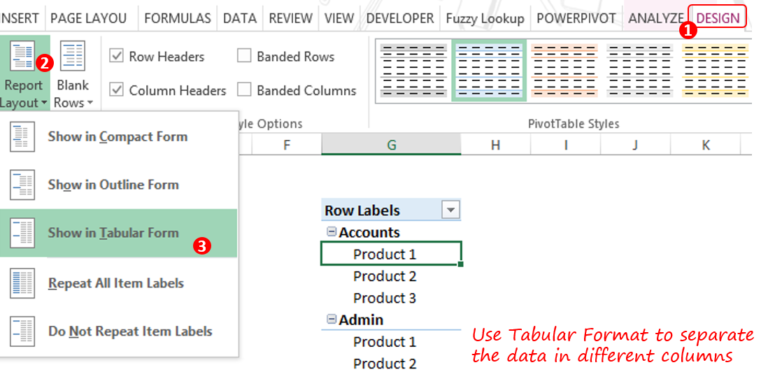Select column K header
This screenshot has height=379, width=768.
pos(705,144)
